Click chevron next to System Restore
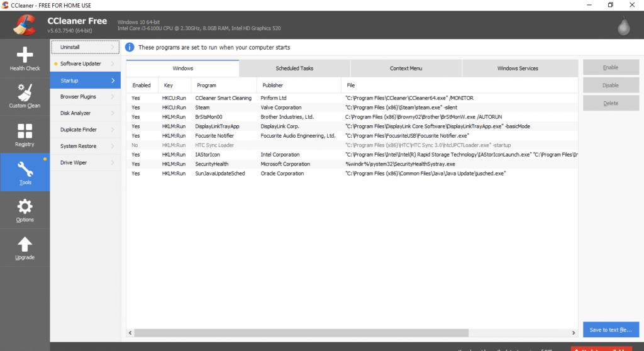The width and height of the screenshot is (644, 351). pos(113,146)
